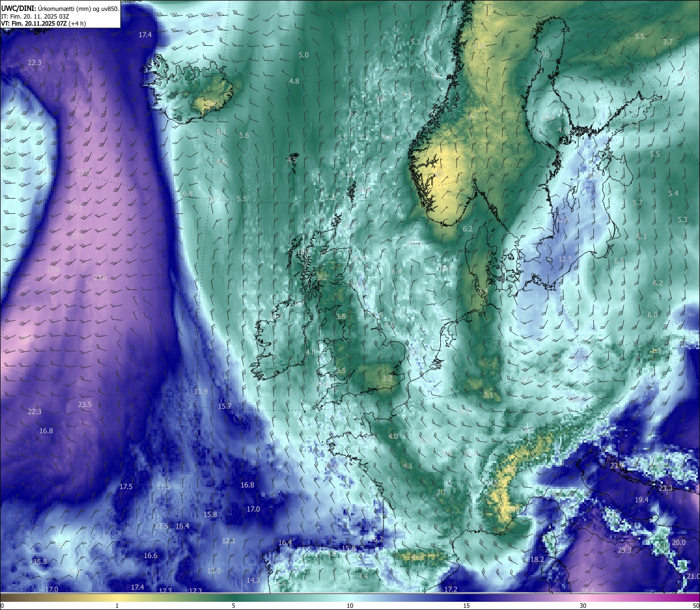Click the map value '6.3' over the Baltic states

(641, 237)
